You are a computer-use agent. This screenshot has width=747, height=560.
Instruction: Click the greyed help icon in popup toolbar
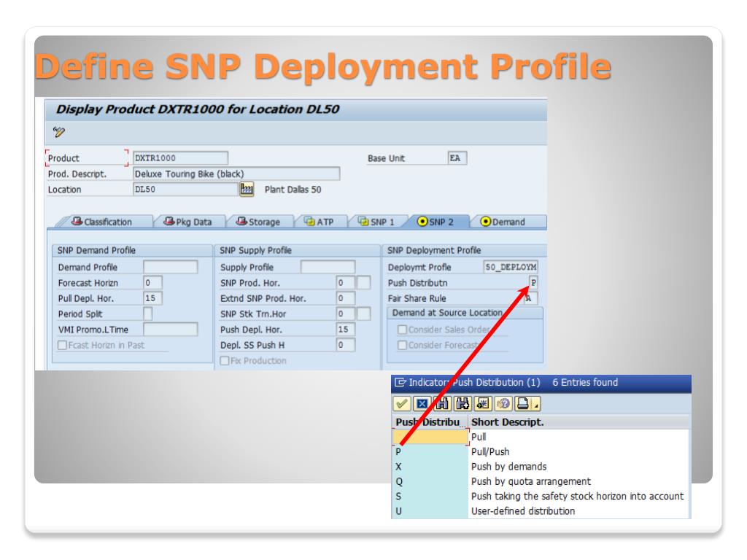tap(503, 404)
